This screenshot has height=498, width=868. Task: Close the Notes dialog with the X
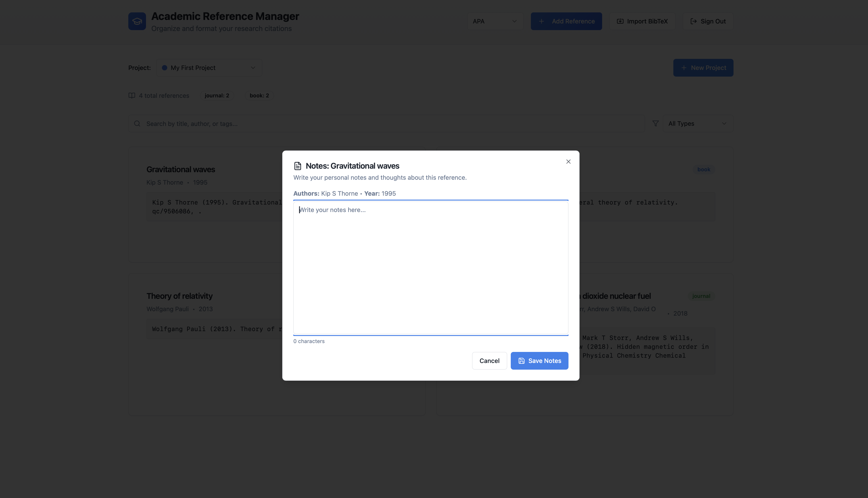point(568,161)
